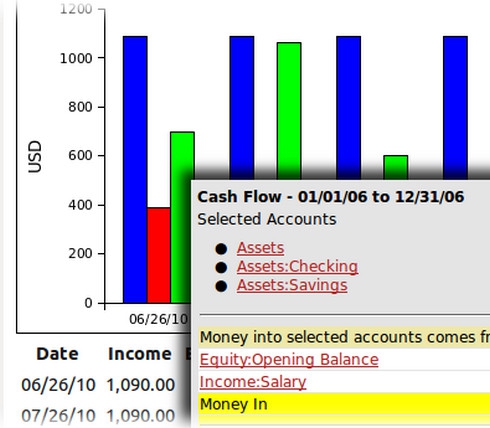This screenshot has height=428, width=490.
Task: Click the 'Selected Accounts' heading
Action: pos(267,219)
